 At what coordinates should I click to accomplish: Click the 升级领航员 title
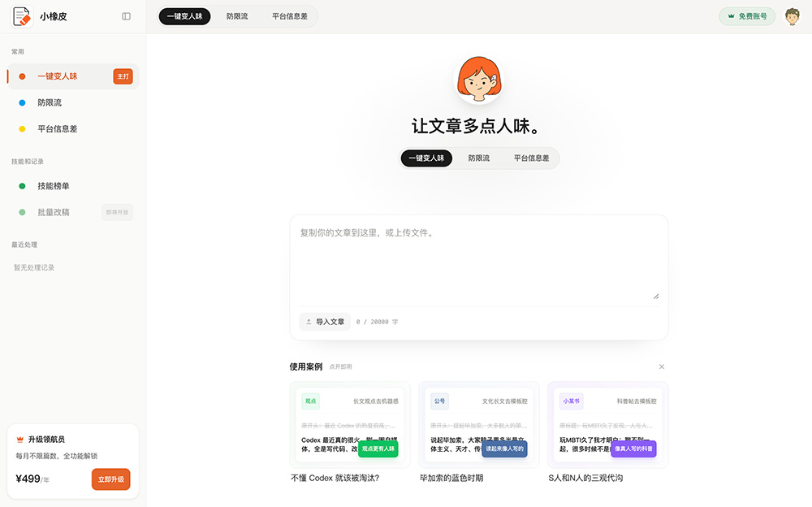(46, 440)
